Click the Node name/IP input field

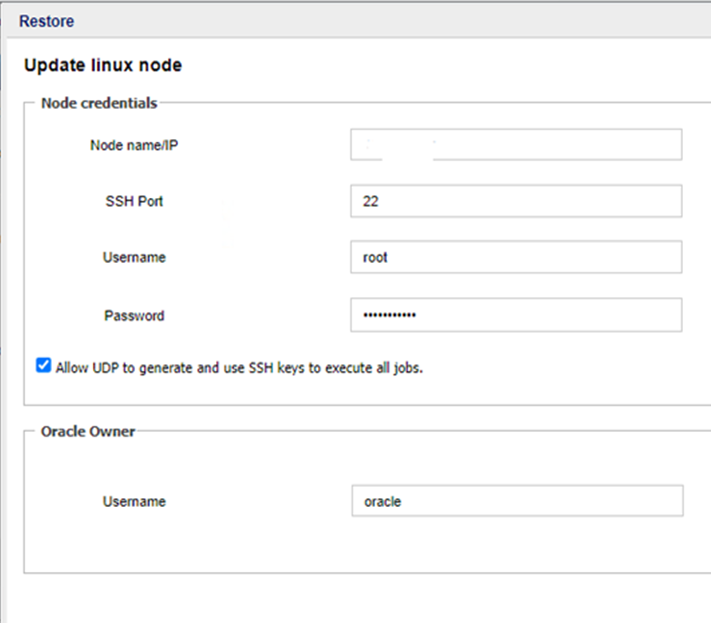pos(516,144)
